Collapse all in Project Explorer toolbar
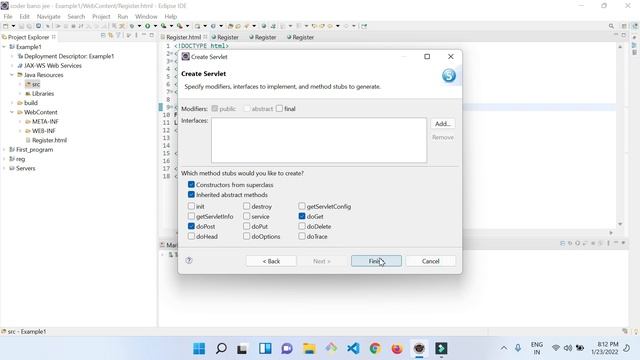The height and width of the screenshot is (360, 640). click(103, 36)
